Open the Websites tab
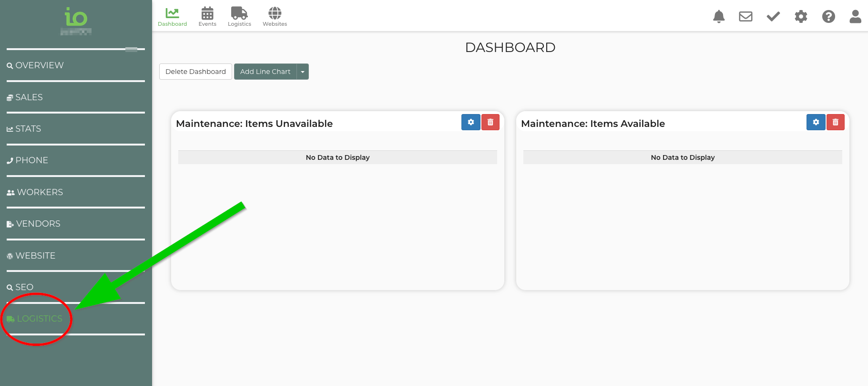 [x=275, y=17]
